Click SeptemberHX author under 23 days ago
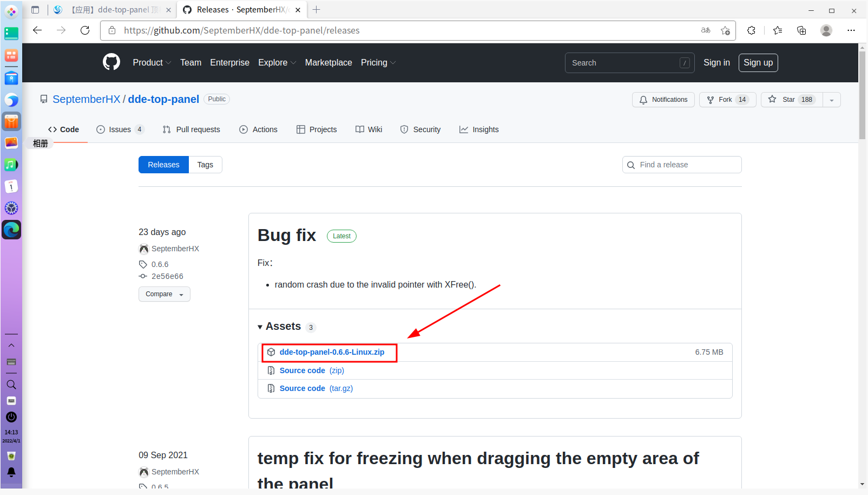868x495 pixels. pyautogui.click(x=175, y=249)
